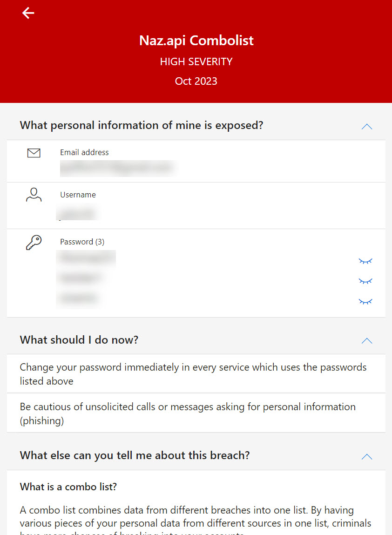Click the phishing caution recommendation
Viewport: 392px width, 535px height.
click(x=188, y=413)
